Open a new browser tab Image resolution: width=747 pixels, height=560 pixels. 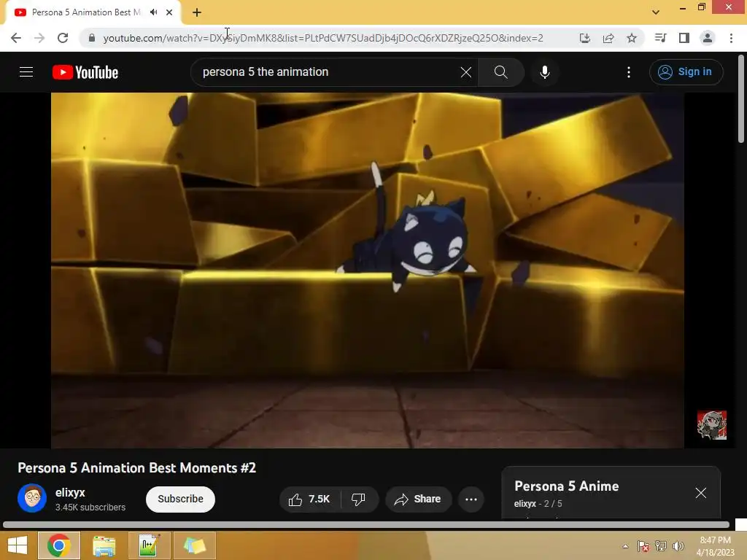[x=197, y=12]
